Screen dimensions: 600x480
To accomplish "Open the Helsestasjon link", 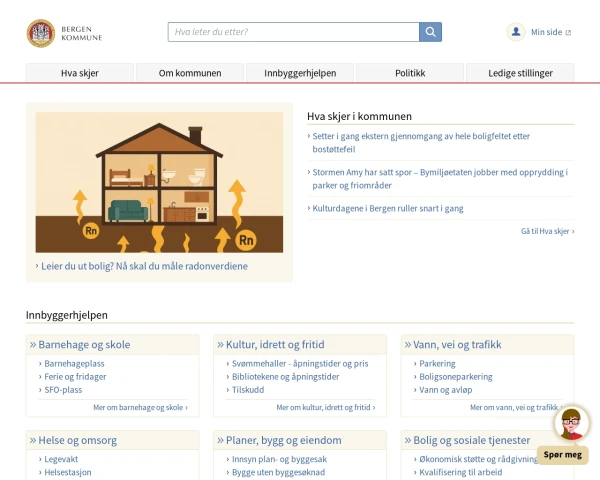I will tap(68, 472).
